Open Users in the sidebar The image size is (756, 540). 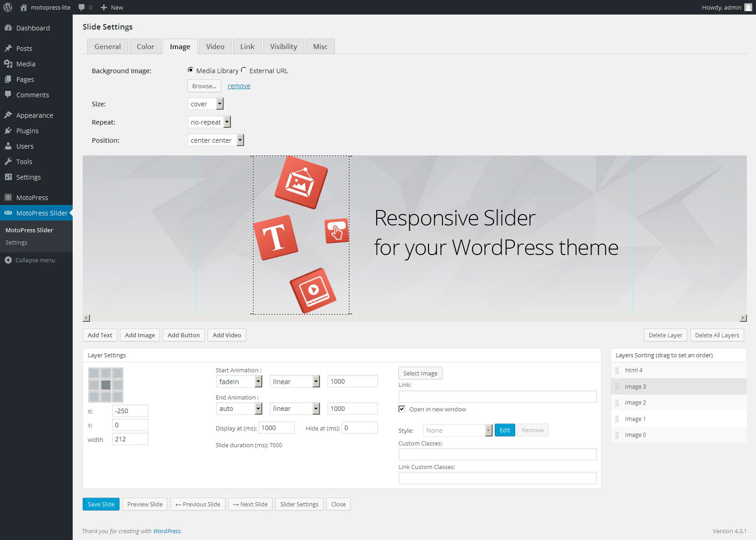click(36, 146)
